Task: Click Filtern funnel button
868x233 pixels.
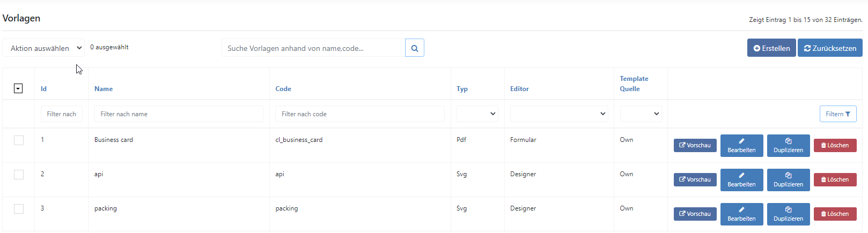Action: pos(838,114)
